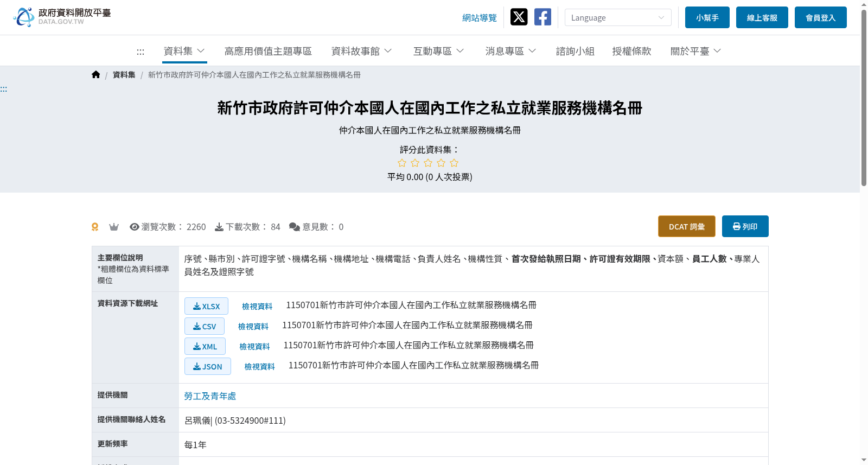Screen dimensions: 868x465
Task: Download the JSON resource
Action: pos(208,366)
